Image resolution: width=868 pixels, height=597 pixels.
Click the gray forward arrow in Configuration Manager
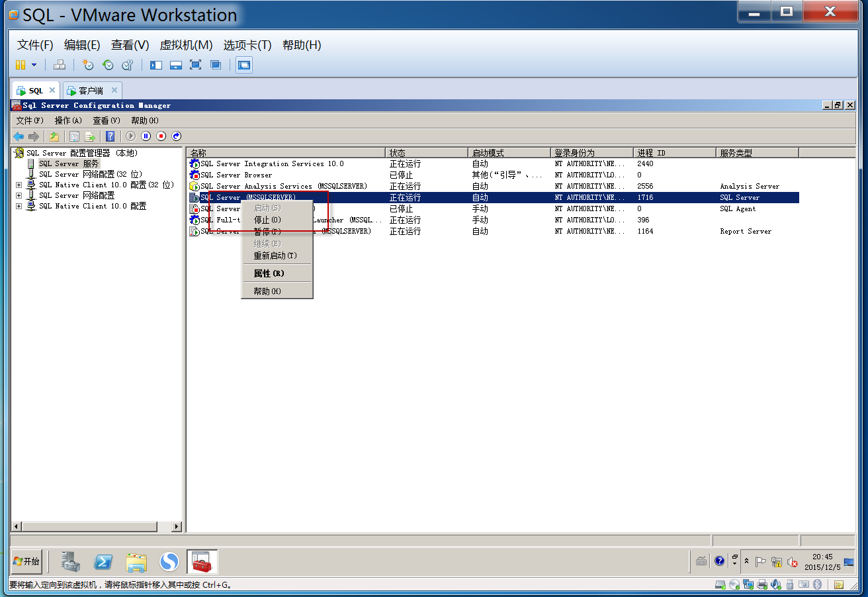tap(33, 136)
